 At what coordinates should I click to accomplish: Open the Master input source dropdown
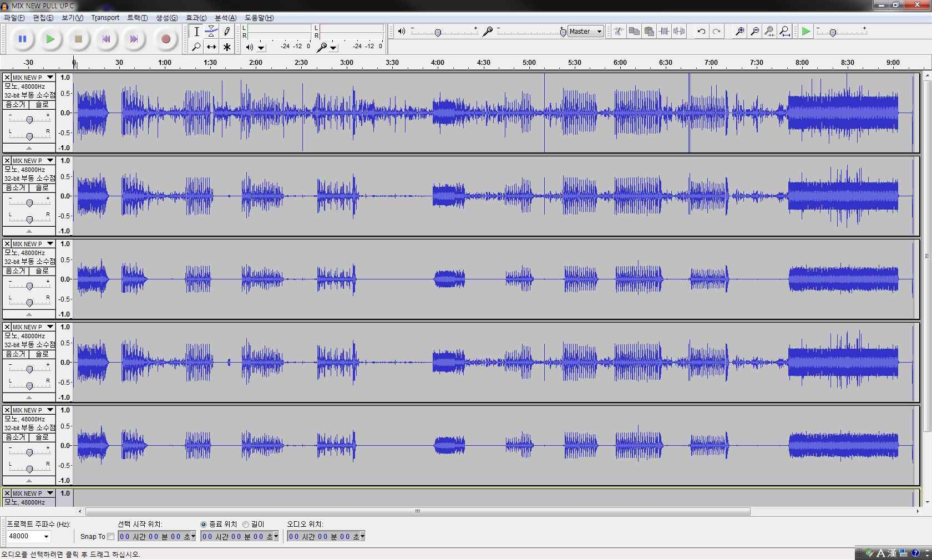[586, 32]
